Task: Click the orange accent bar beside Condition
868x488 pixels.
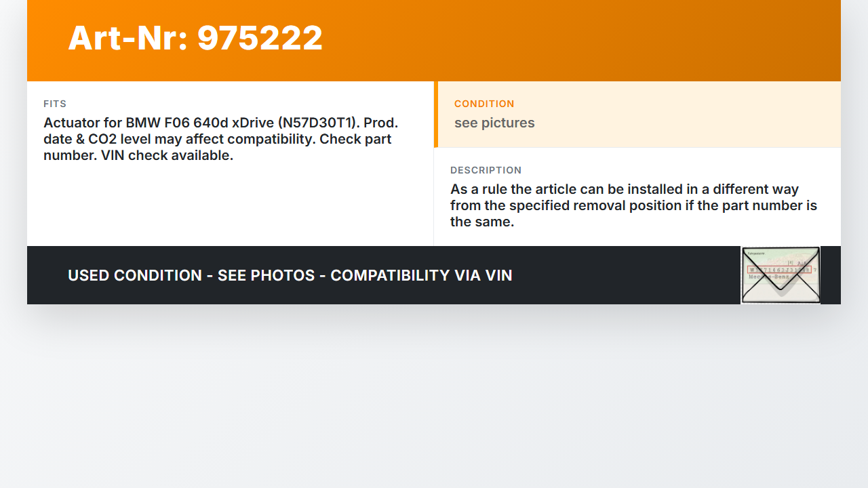Action: pos(436,115)
